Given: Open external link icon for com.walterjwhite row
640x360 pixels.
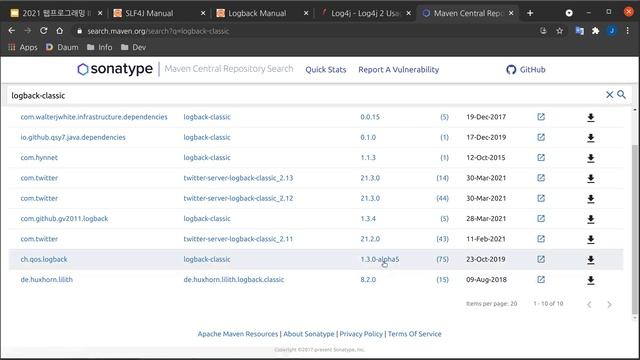Looking at the screenshot, I should (x=541, y=117).
